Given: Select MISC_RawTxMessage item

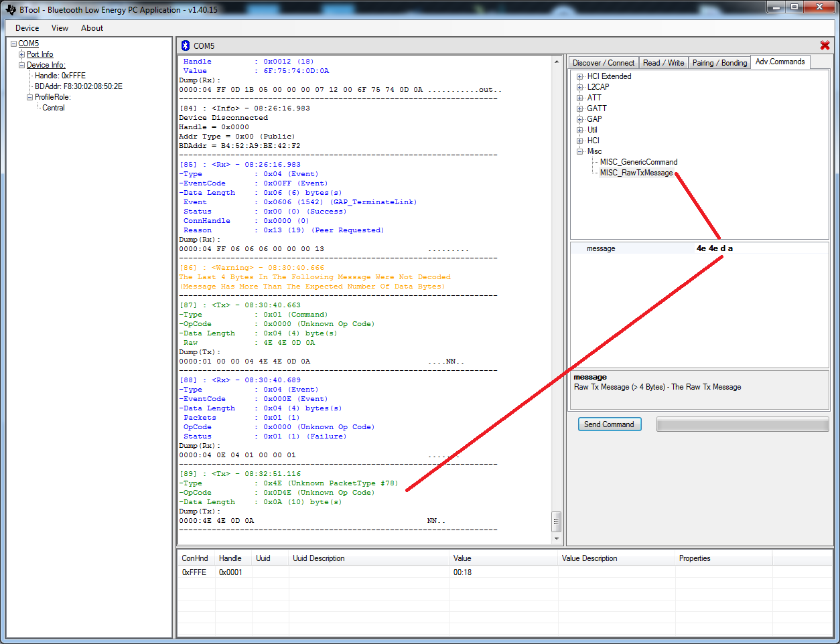Looking at the screenshot, I should (x=636, y=173).
